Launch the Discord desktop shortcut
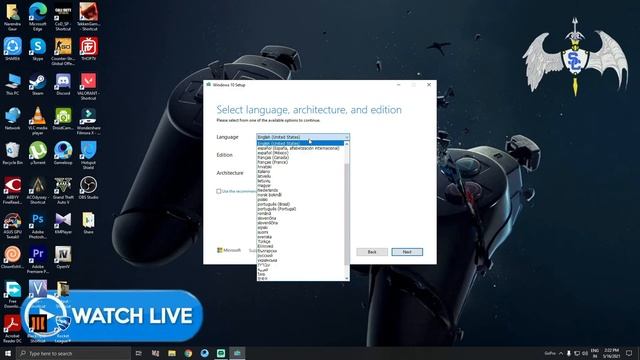 pos(63,84)
